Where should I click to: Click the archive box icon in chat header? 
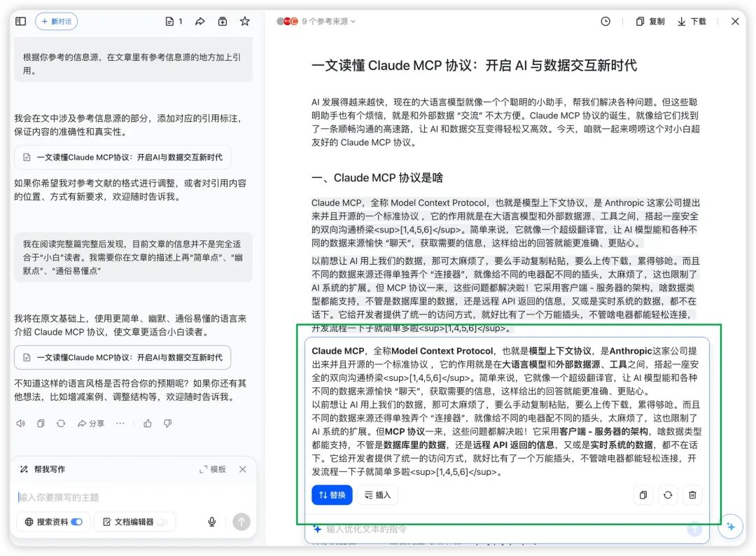pyautogui.click(x=223, y=21)
